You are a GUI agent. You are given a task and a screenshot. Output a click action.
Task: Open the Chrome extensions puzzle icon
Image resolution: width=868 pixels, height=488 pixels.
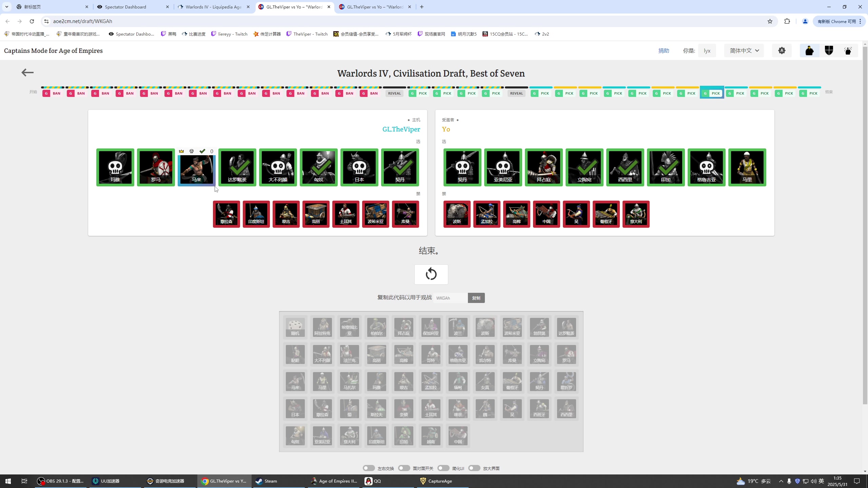coord(787,21)
